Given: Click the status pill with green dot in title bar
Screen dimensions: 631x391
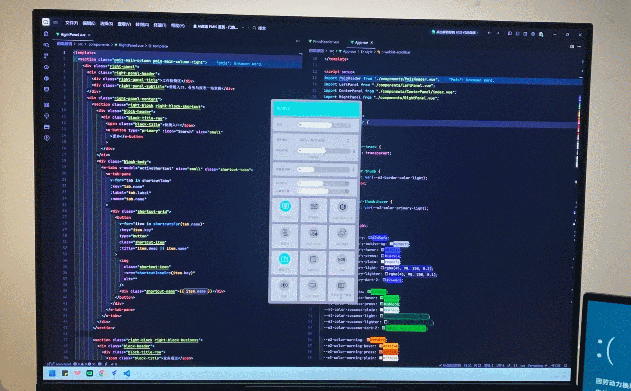Looking at the screenshot, I should coord(454,33).
